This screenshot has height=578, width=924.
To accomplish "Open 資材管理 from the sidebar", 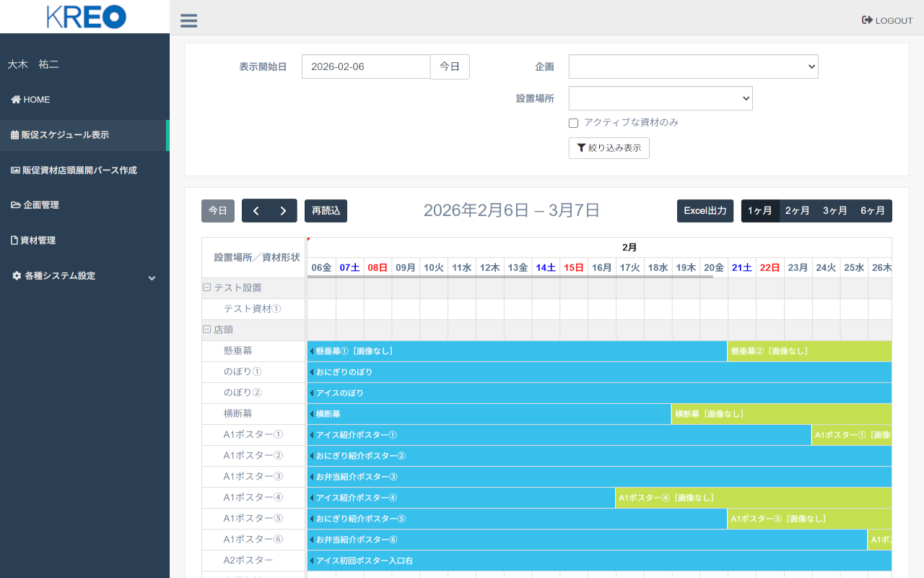I will 33,241.
